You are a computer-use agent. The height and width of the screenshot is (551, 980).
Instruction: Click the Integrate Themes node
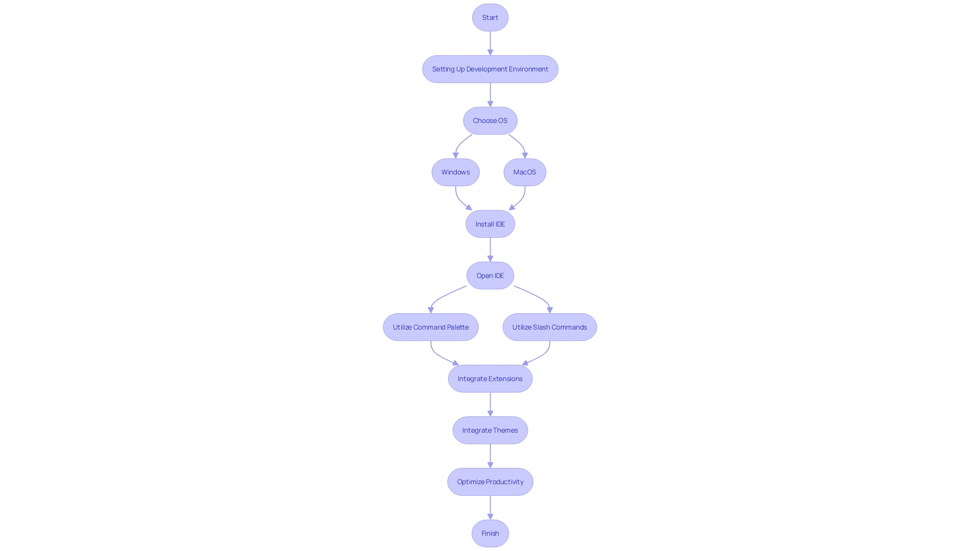(490, 429)
